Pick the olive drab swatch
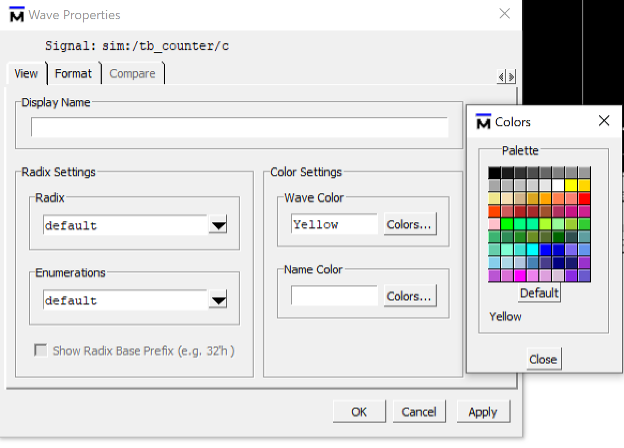The width and height of the screenshot is (624, 448). click(x=532, y=237)
